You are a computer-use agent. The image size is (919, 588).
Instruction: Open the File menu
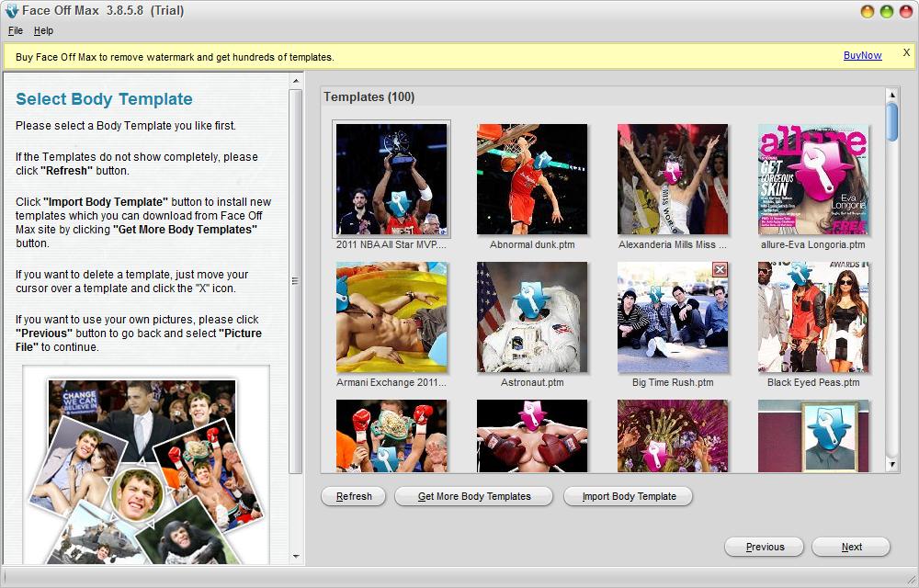pos(16,30)
